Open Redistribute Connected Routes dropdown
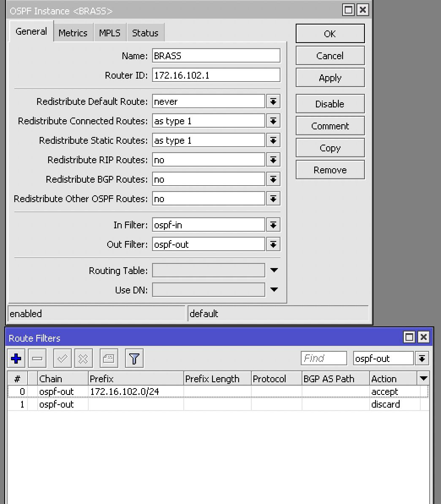 273,121
